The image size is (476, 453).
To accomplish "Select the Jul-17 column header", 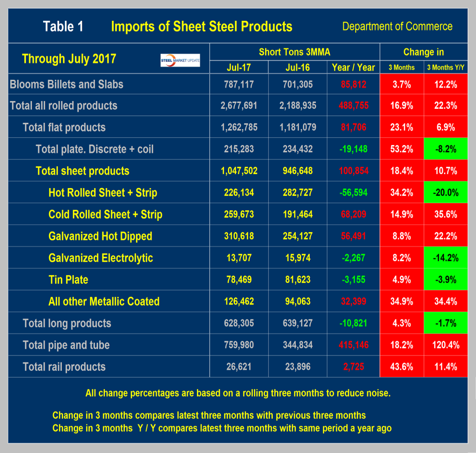I will [x=239, y=67].
